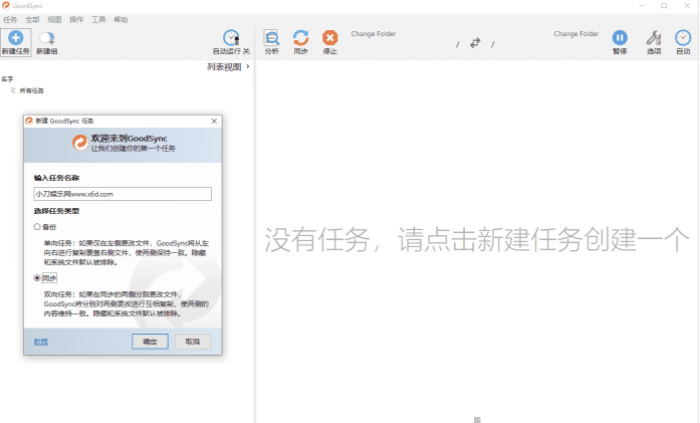Click the GoodSync logo in dialog header
Screen dimensions: 700x423
tap(80, 143)
